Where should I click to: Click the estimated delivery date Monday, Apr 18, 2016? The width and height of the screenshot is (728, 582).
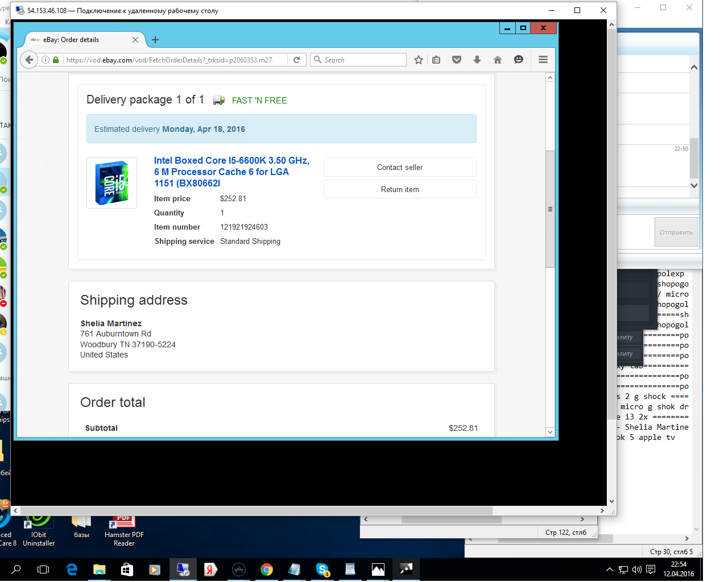tap(204, 129)
